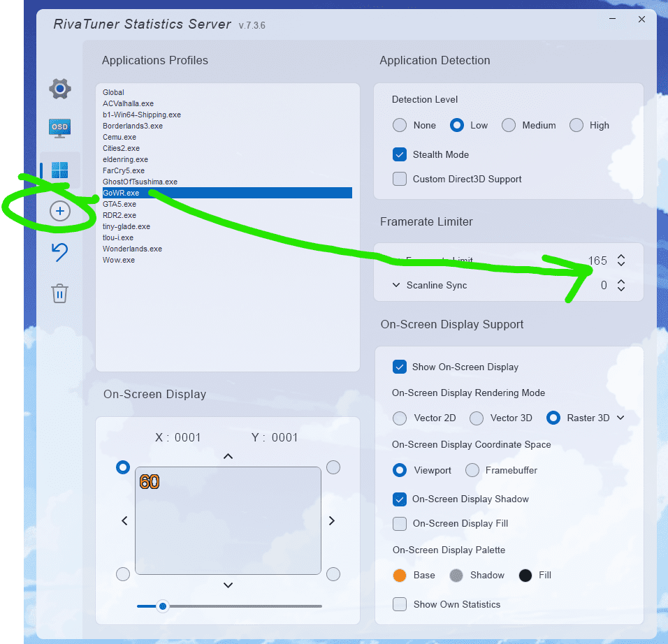Click the undo reset profile arrow icon
The width and height of the screenshot is (668, 644).
point(59,252)
